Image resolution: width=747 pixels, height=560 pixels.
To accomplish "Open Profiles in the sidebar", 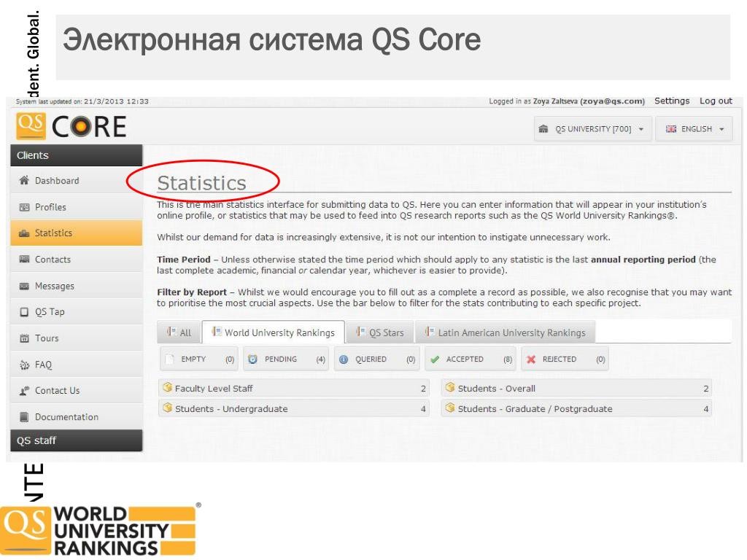I will click(x=76, y=206).
